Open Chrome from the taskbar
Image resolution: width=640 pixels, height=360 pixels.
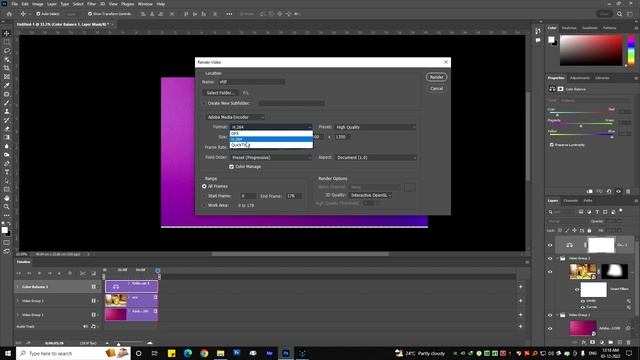(x=204, y=353)
